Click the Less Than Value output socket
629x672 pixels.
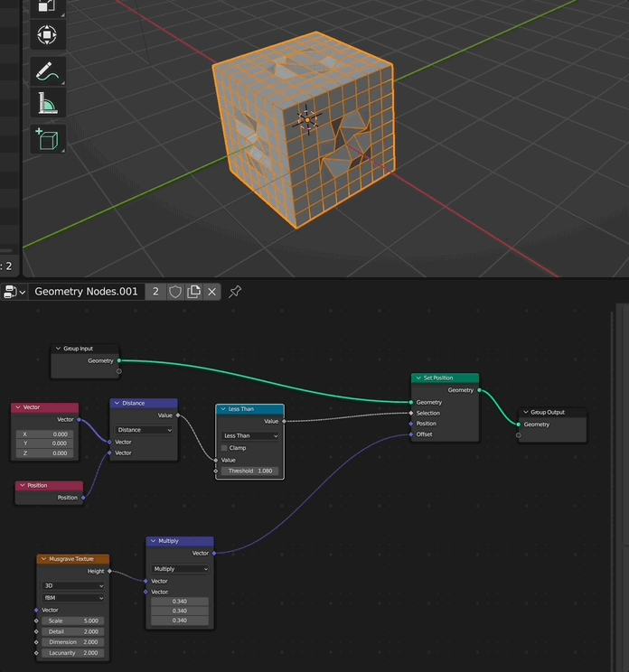[x=285, y=421]
